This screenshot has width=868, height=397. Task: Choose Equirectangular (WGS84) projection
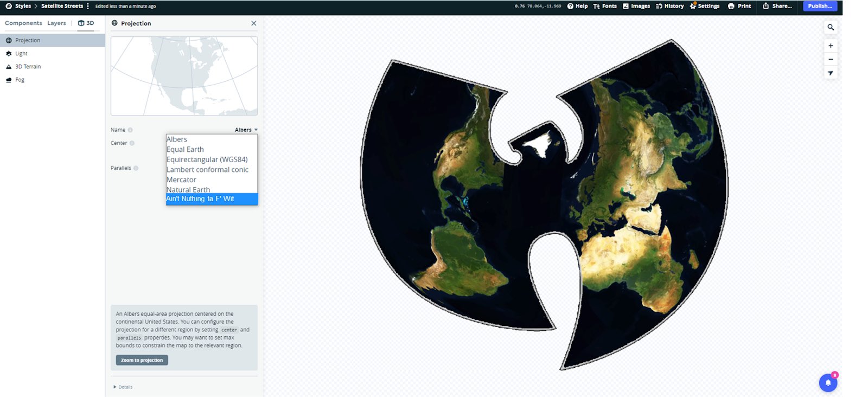212,159
